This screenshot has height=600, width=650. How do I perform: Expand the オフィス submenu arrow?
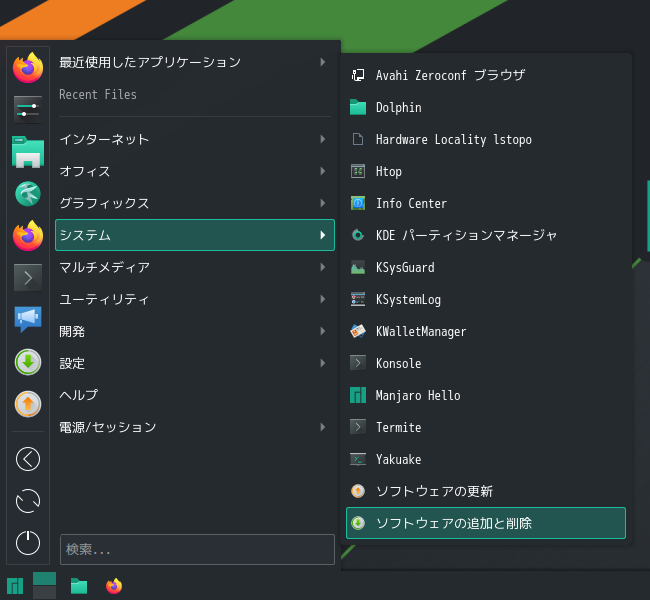(323, 171)
